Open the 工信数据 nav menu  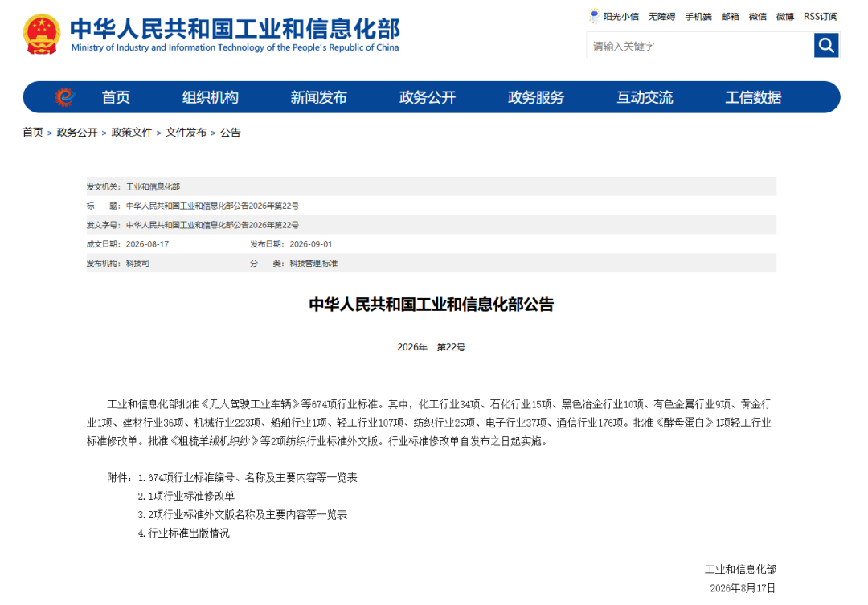753,97
